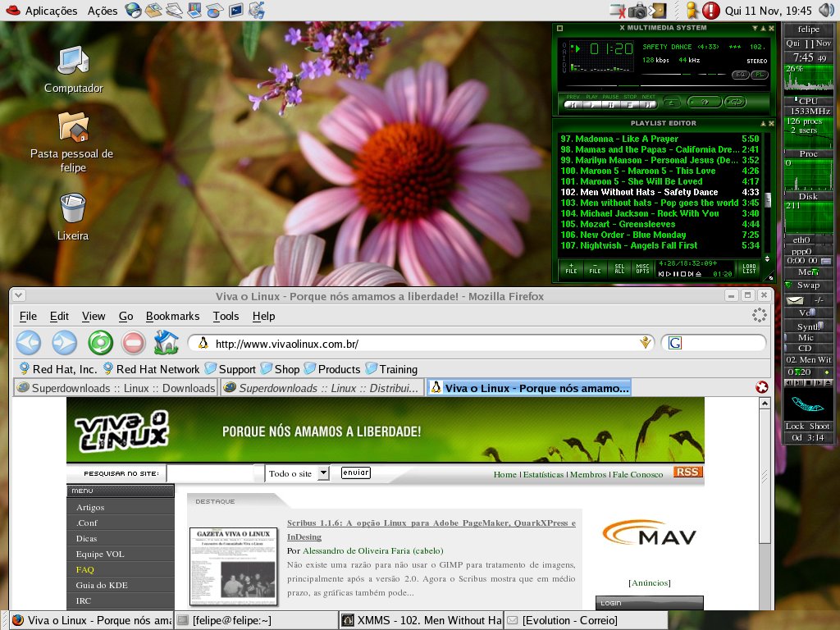Toggle repeat button in XMMS
840x630 pixels.
735,102
